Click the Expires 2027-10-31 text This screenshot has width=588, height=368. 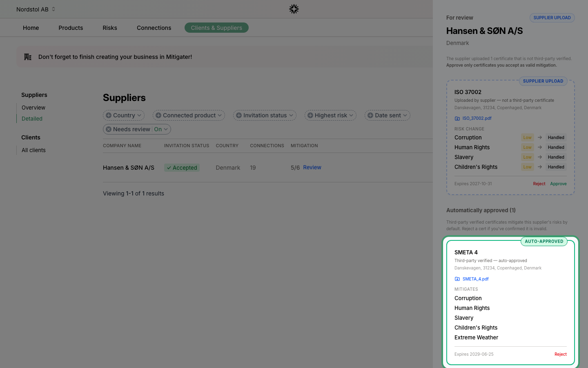[x=473, y=184]
